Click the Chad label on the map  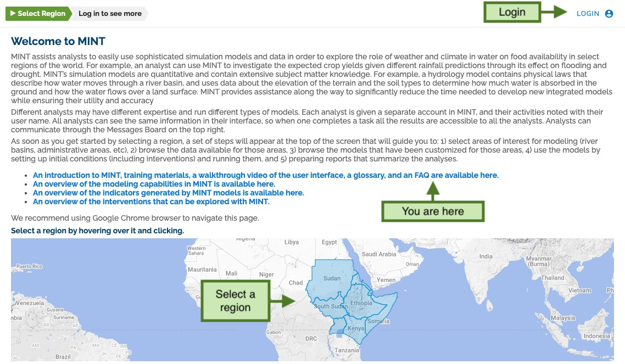tap(296, 282)
